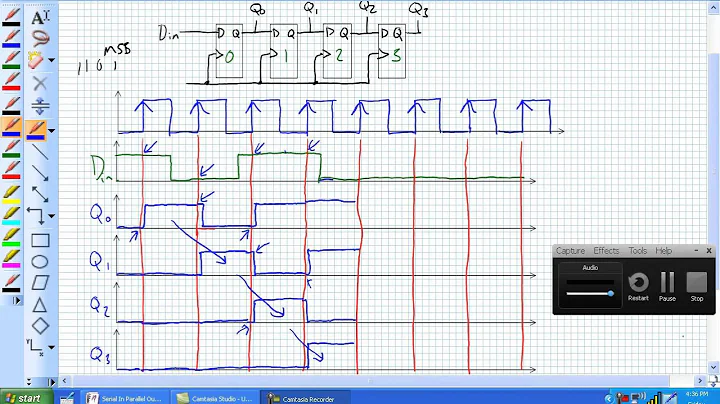The image size is (720, 404).
Task: Restart the Camtasia recording
Action: pyautogui.click(x=638, y=286)
